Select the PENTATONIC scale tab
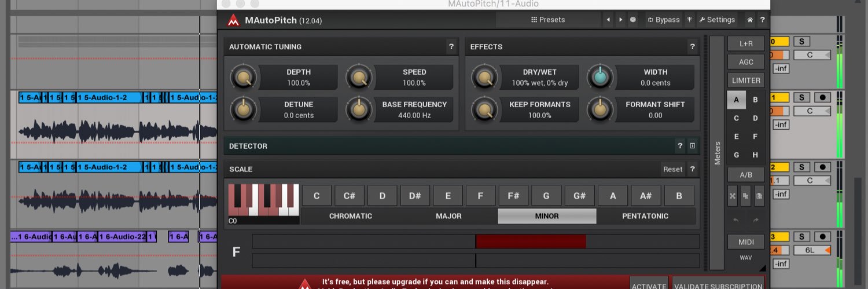The image size is (868, 289). pyautogui.click(x=645, y=216)
